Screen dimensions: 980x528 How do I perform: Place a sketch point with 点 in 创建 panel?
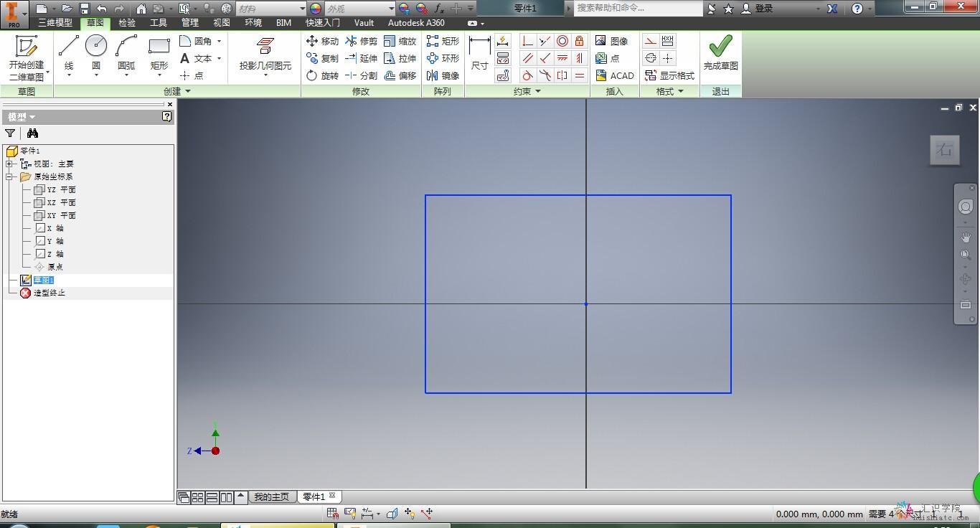coord(192,75)
